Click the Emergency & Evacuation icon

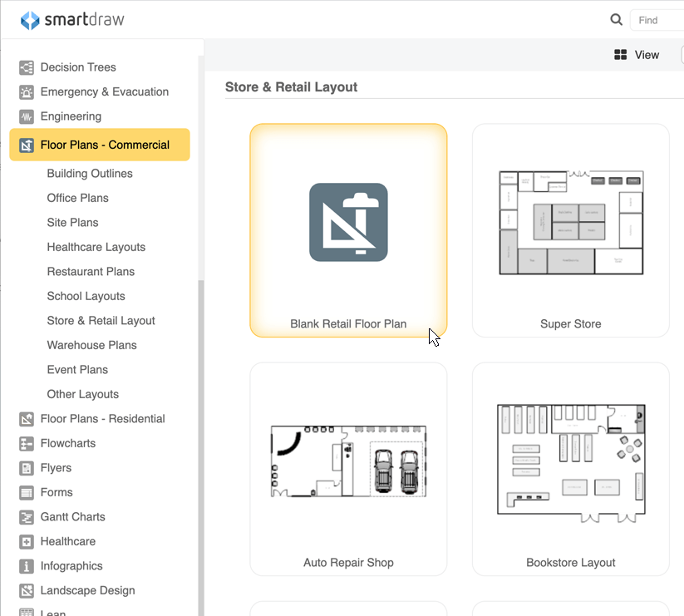[x=27, y=92]
